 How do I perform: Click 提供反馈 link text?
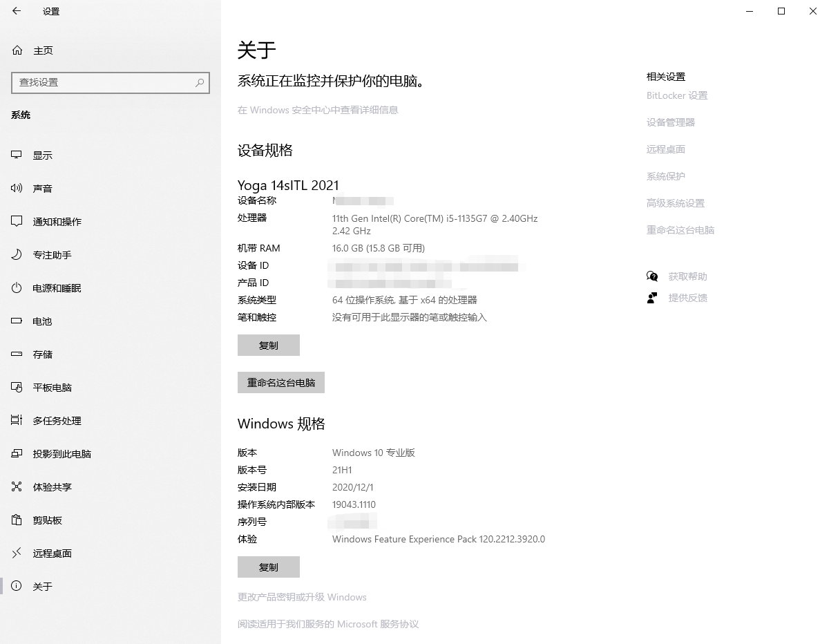(x=688, y=298)
